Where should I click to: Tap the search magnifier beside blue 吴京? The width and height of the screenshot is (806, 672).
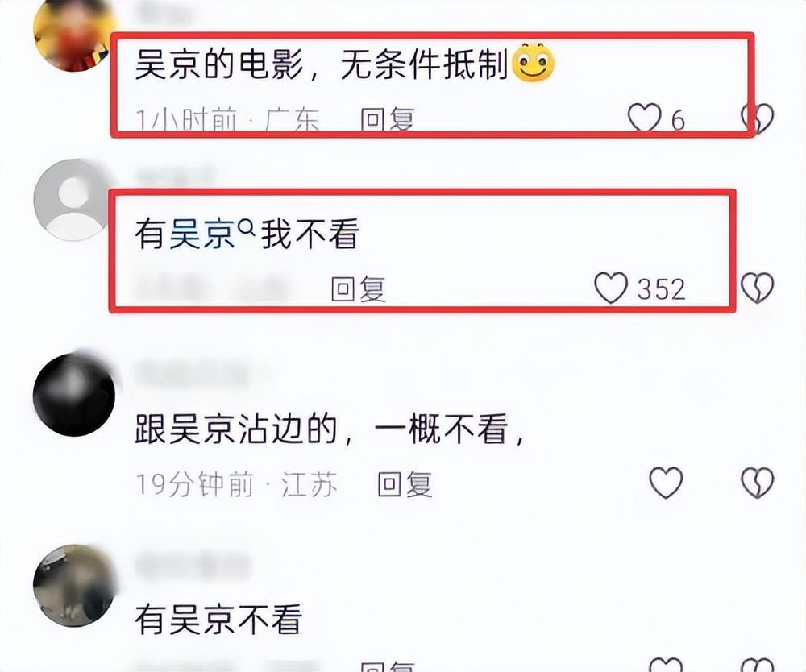(247, 226)
